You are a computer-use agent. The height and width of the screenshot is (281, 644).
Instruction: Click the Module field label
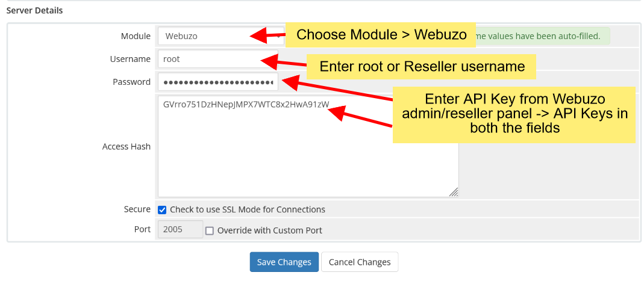point(136,36)
